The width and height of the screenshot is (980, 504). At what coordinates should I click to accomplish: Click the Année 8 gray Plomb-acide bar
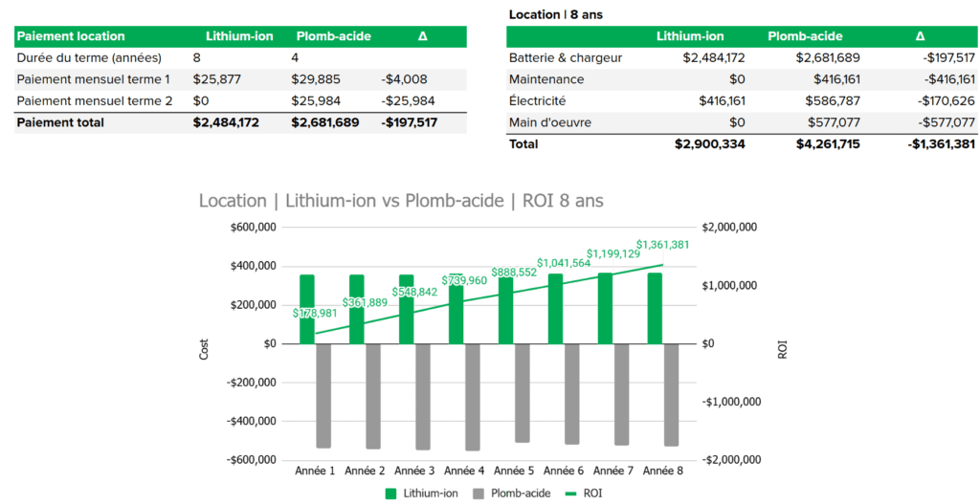671,394
